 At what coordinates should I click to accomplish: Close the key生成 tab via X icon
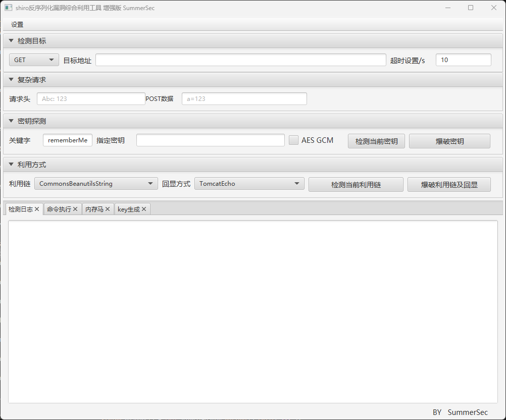pos(144,209)
